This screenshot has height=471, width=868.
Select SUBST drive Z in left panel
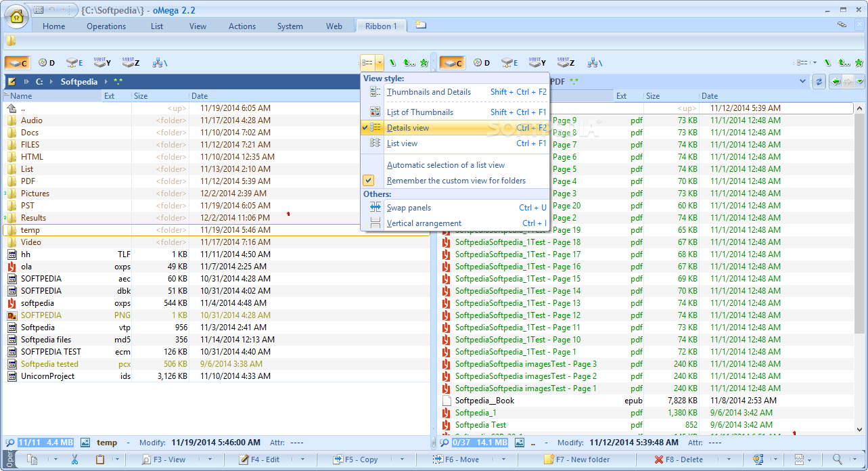tap(131, 63)
